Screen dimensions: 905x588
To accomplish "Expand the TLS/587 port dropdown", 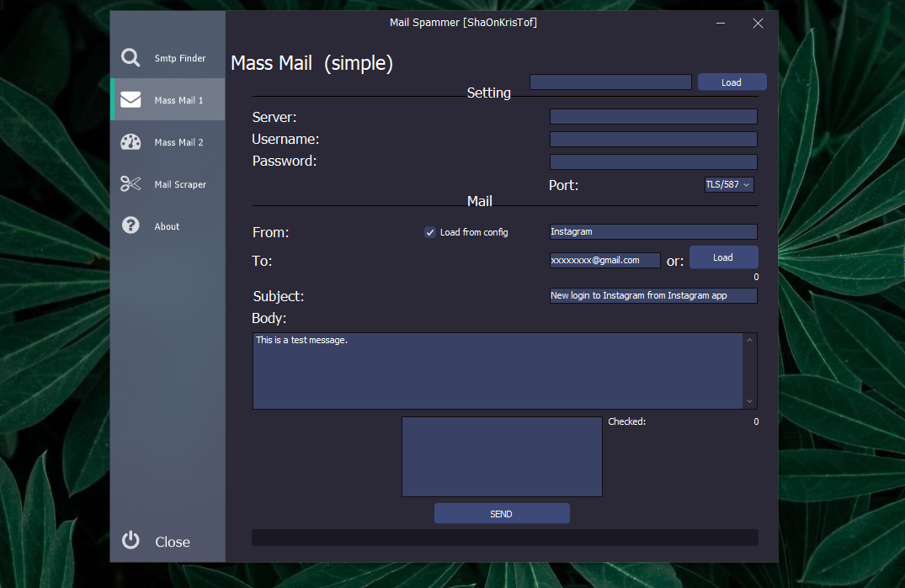I will 729,184.
